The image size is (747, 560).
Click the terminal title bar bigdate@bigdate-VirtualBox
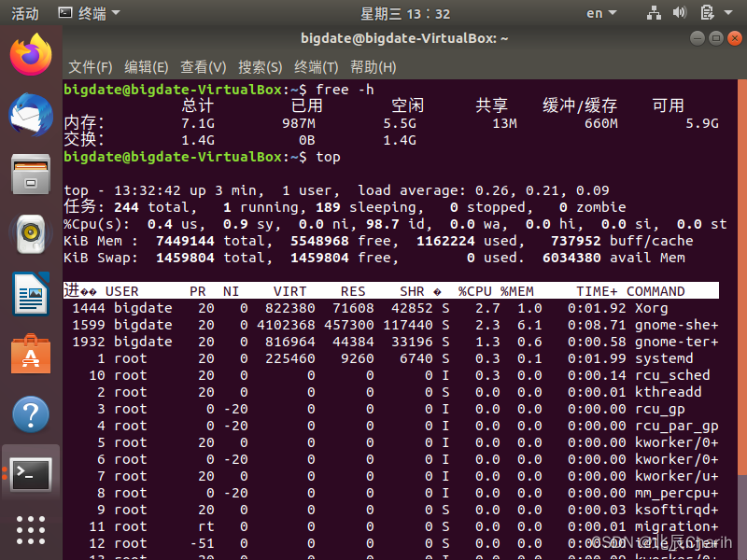coord(404,38)
